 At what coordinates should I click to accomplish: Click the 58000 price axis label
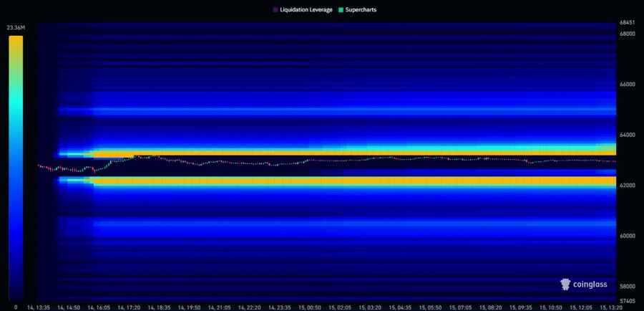(626, 286)
